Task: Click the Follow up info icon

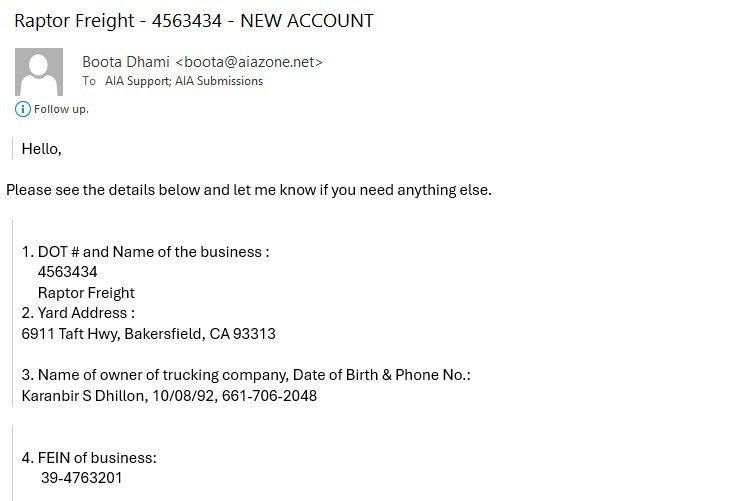Action: (x=23, y=109)
